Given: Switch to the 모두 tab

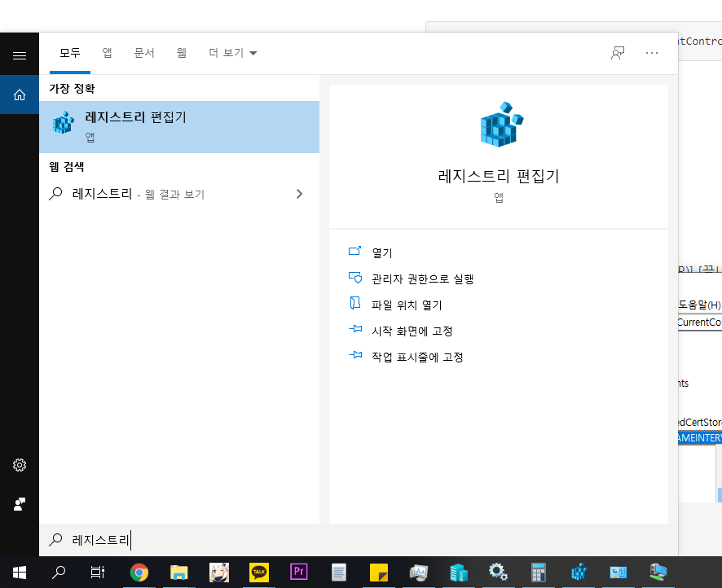Looking at the screenshot, I should pos(70,53).
